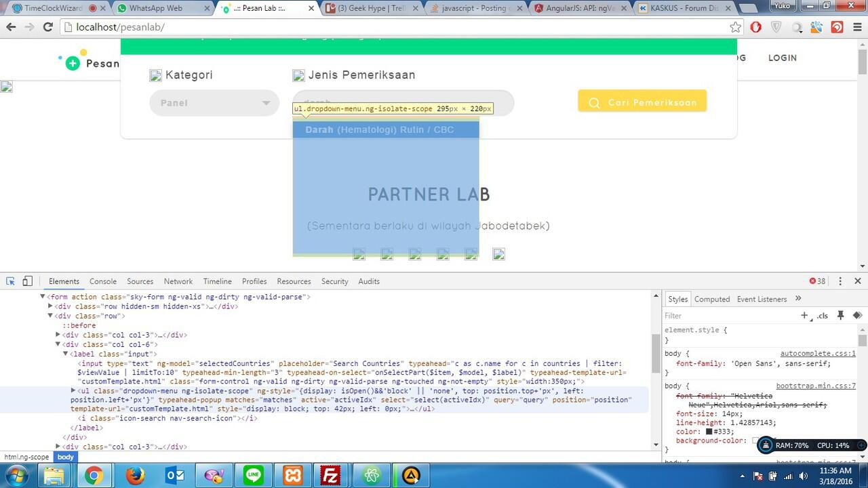This screenshot has width=868, height=488.
Task: Expand the ul dropdown-menu node
Action: (x=73, y=391)
